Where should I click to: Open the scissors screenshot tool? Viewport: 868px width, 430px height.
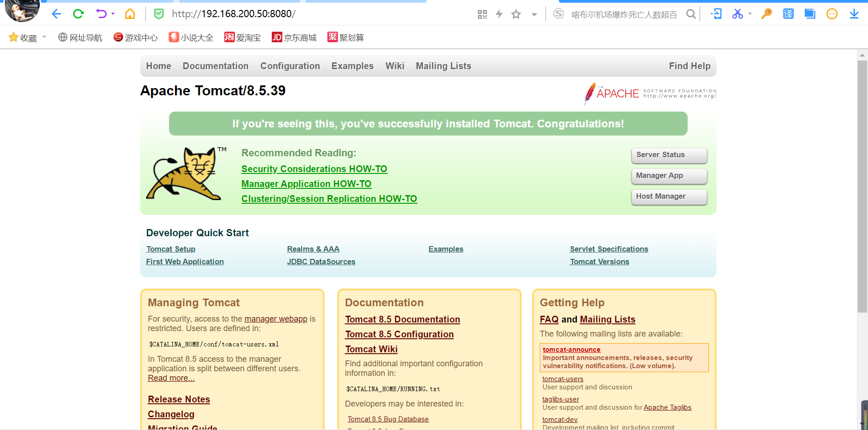point(738,14)
